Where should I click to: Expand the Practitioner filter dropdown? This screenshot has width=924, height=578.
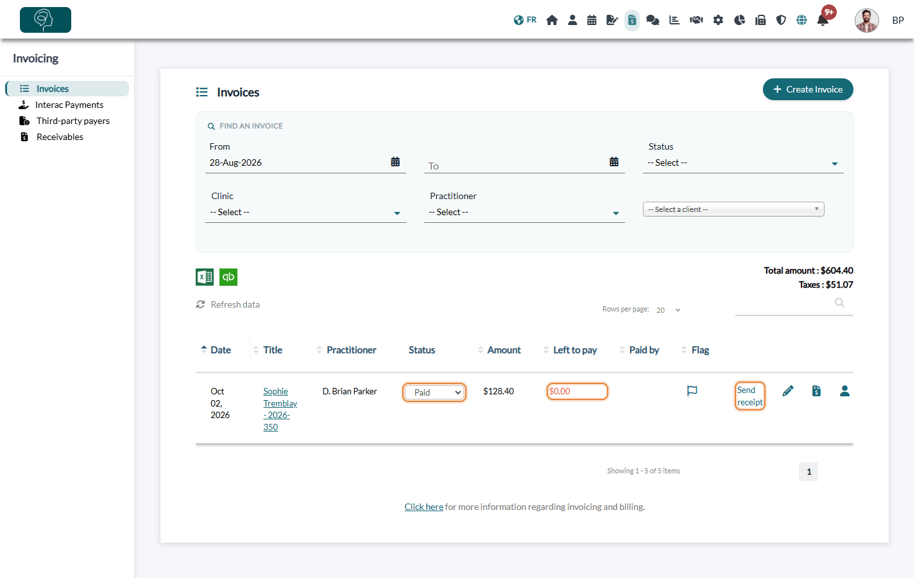tap(524, 213)
